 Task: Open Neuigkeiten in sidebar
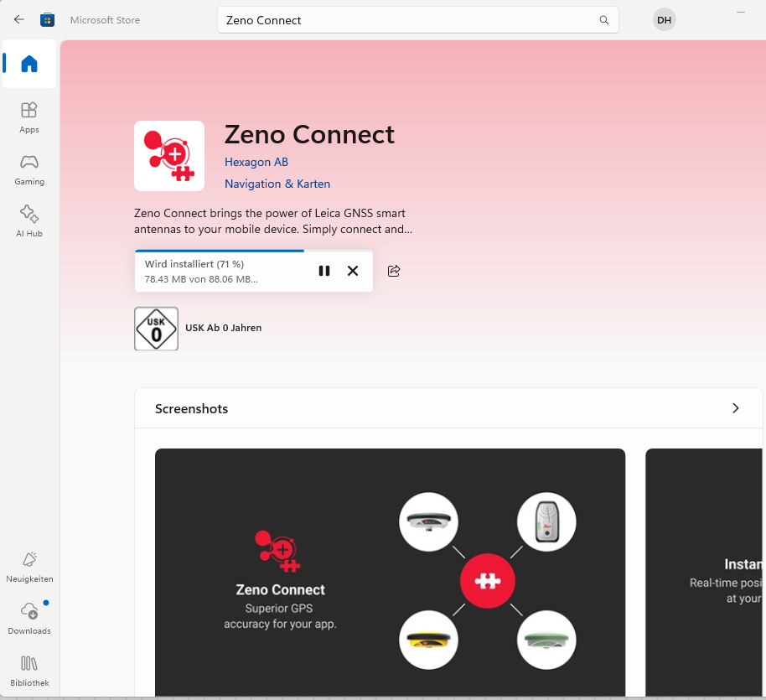[29, 567]
